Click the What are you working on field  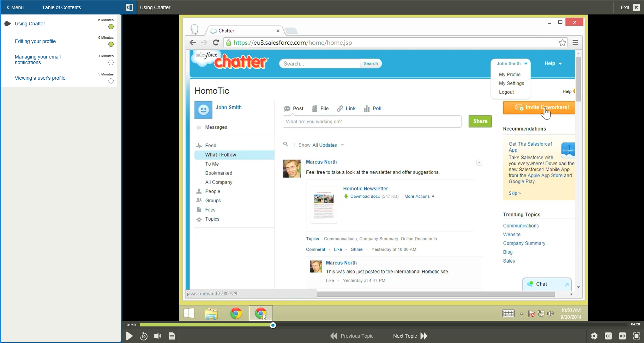tap(372, 121)
